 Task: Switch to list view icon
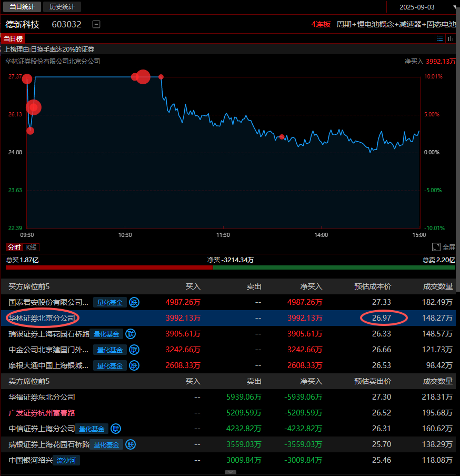pyautogui.click(x=439, y=38)
